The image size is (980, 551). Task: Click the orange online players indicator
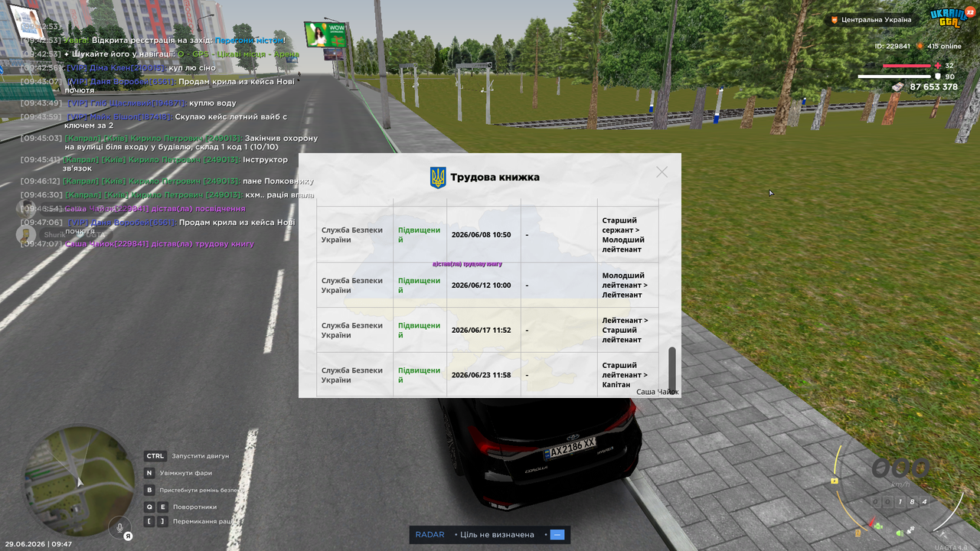point(920,46)
